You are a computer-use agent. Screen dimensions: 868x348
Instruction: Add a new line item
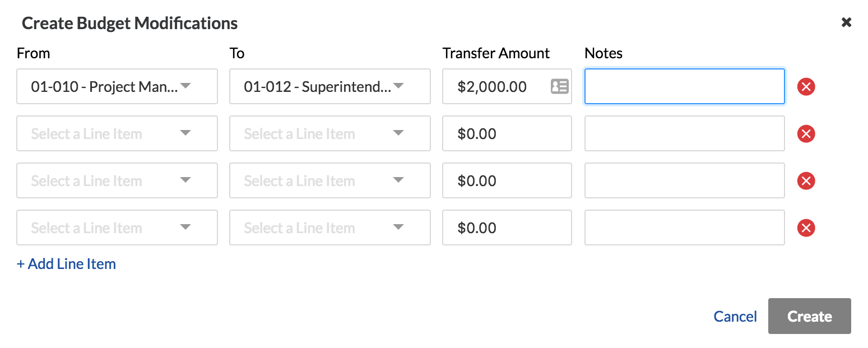pos(66,263)
